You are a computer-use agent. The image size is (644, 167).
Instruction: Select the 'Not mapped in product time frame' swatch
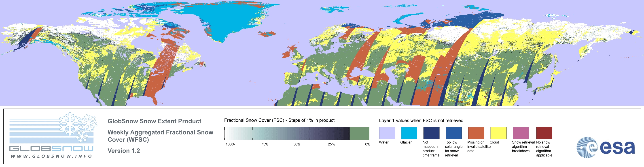pos(431,133)
